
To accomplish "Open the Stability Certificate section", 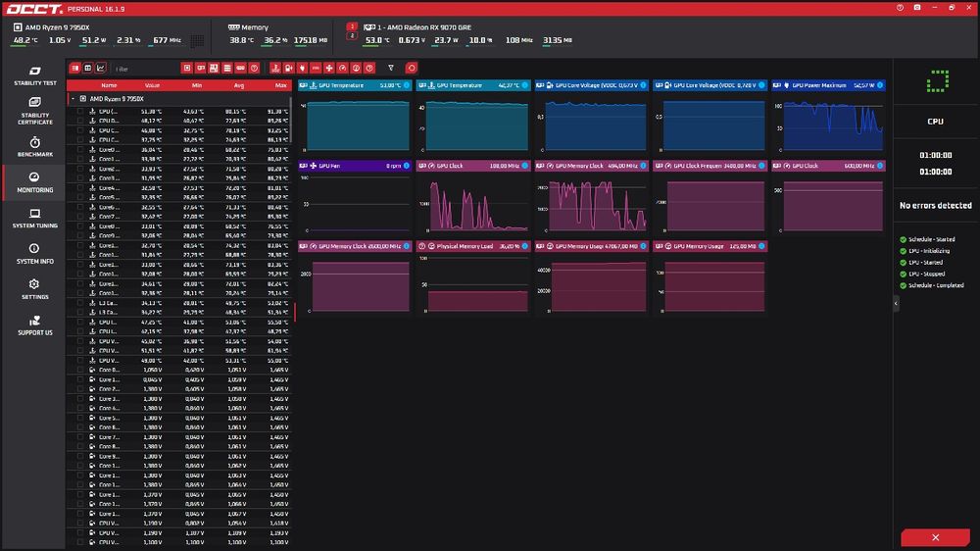I will click(x=35, y=111).
